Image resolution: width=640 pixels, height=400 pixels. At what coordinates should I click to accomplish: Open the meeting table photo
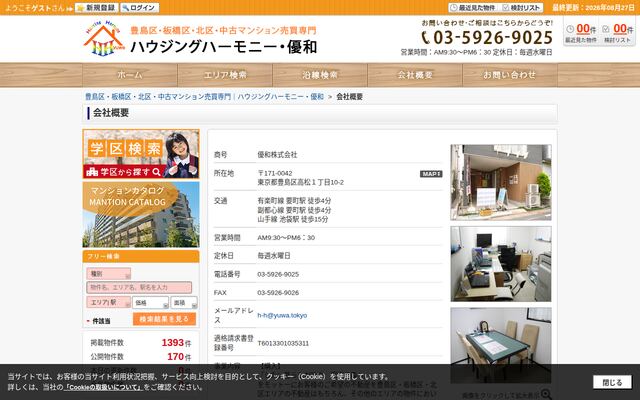tap(501, 345)
